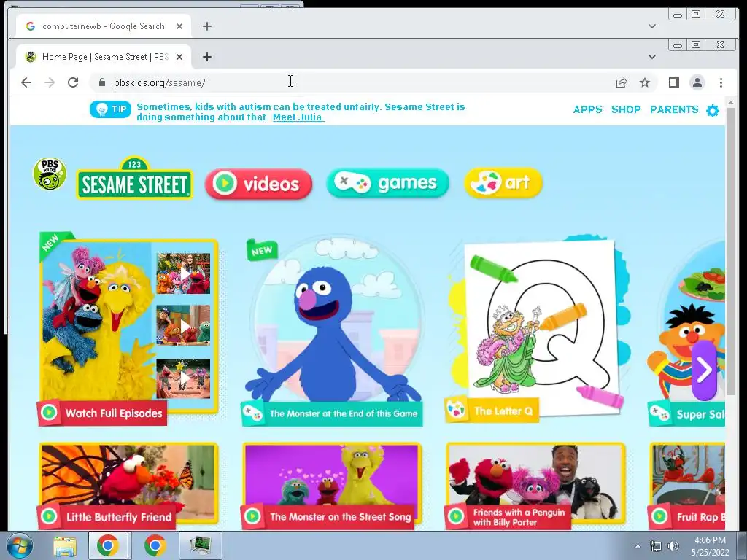The width and height of the screenshot is (747, 560).
Task: Select computernewb Google Search tab in back window
Action: pyautogui.click(x=104, y=26)
